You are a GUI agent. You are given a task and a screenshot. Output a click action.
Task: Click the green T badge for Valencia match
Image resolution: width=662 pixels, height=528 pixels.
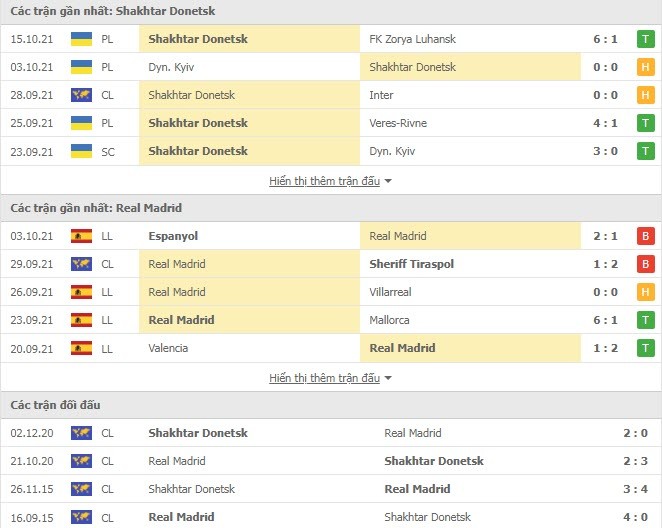coord(646,348)
